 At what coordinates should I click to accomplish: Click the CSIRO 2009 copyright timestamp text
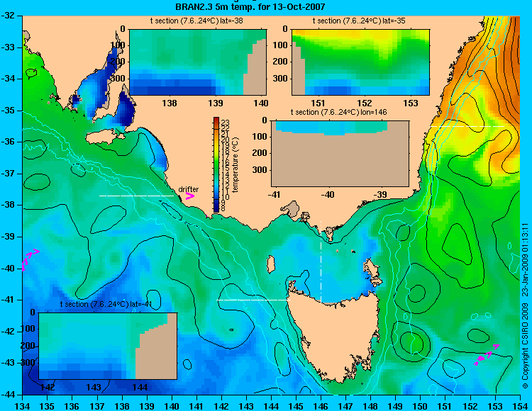[525, 305]
